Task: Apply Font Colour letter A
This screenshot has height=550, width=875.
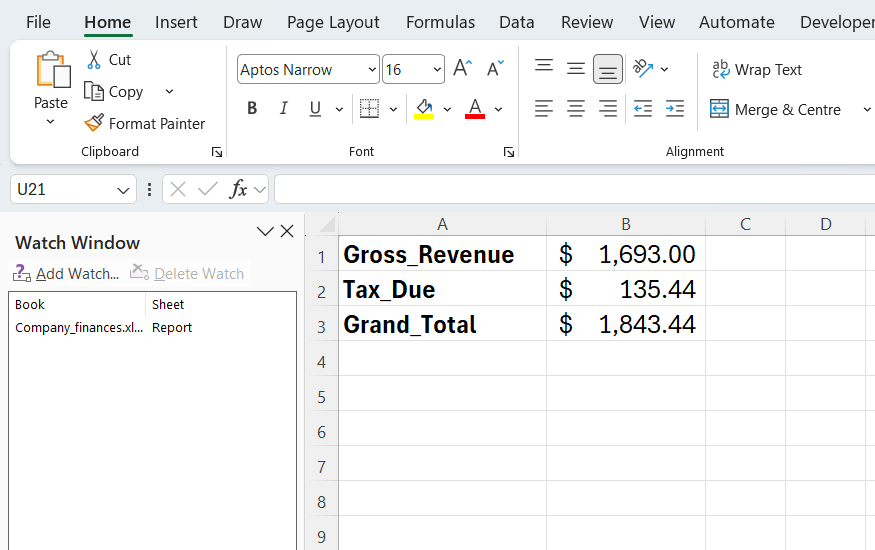Action: coord(475,109)
